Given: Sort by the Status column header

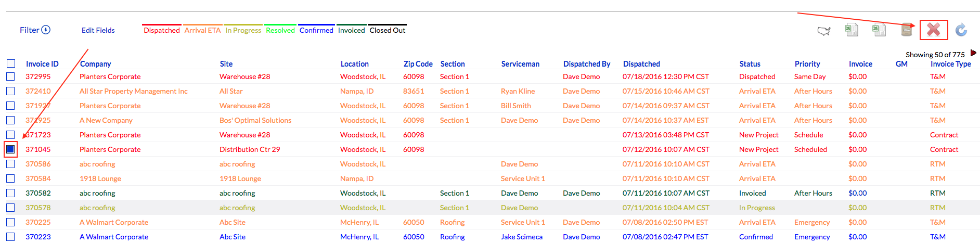Looking at the screenshot, I should tap(750, 64).
